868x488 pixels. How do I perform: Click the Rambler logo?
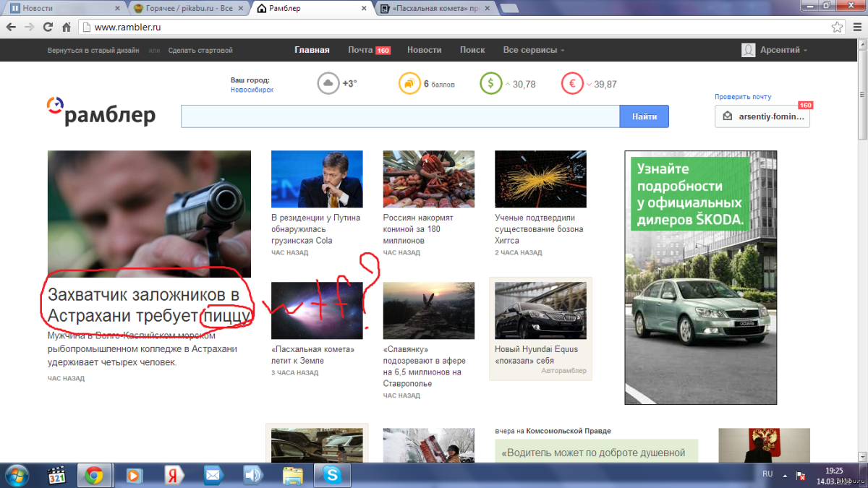[x=101, y=112]
